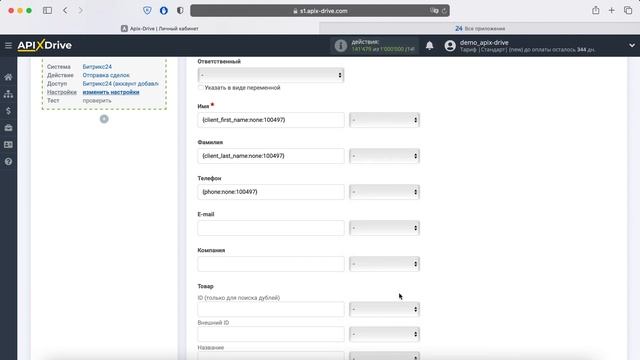
Task: Open the hamburger menu next to ApiX-Drive logo
Action: click(8, 45)
